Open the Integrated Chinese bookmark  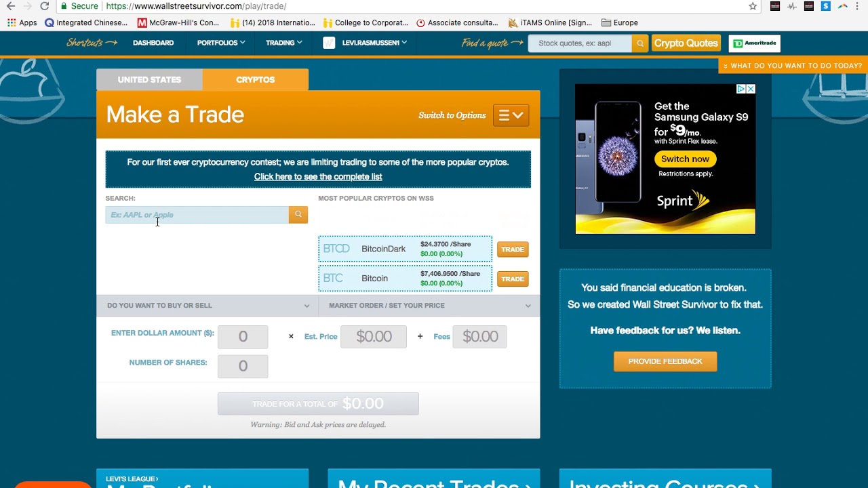[x=86, y=22]
